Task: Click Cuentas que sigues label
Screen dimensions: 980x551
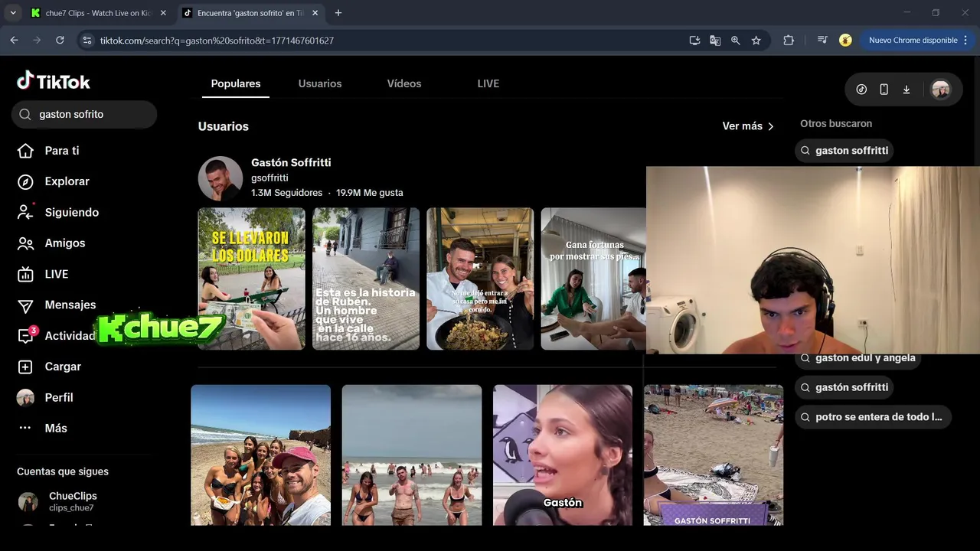Action: (x=63, y=471)
